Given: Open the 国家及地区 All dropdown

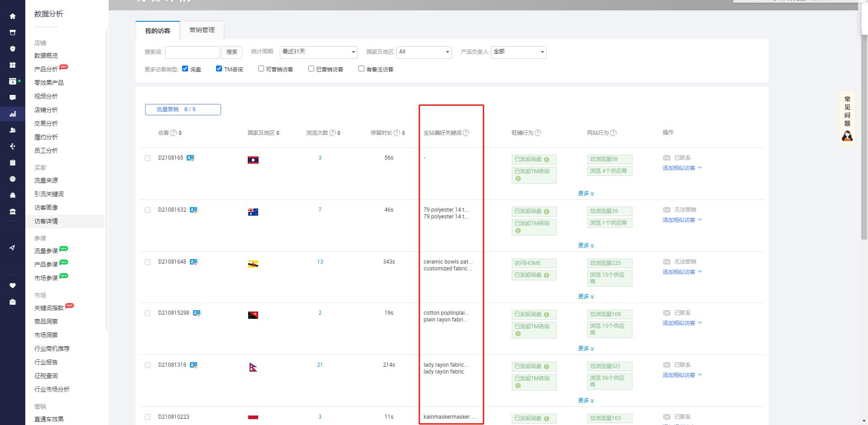Looking at the screenshot, I should [x=423, y=52].
